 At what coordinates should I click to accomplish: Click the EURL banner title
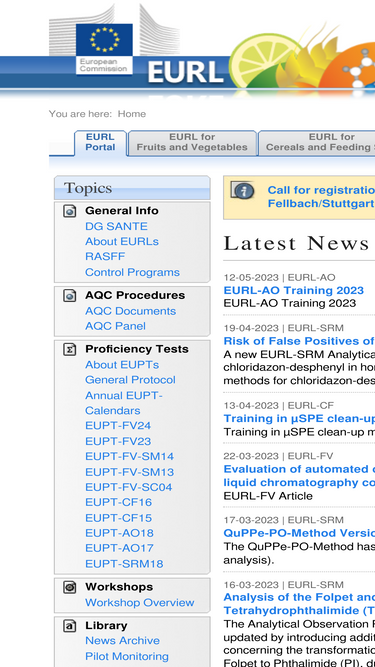pyautogui.click(x=186, y=73)
